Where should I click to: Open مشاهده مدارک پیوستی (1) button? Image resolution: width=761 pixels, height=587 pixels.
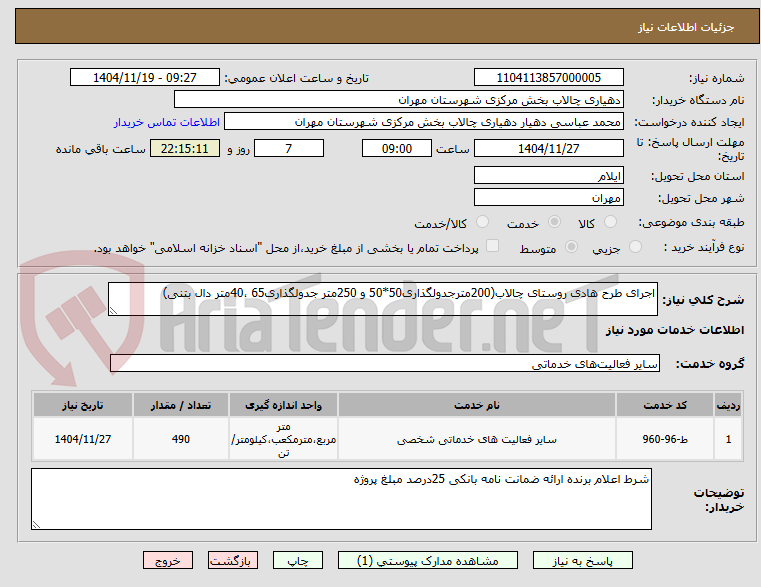(x=428, y=560)
